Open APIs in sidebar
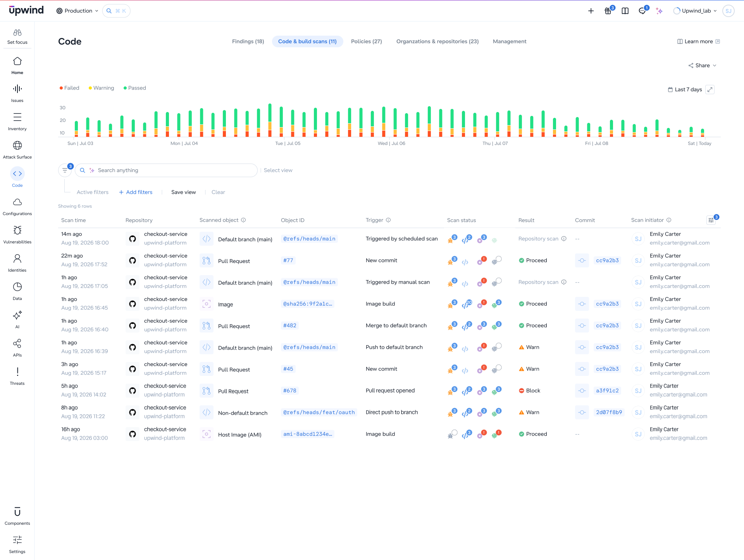Screen dimensions: 744x560 [x=17, y=348]
